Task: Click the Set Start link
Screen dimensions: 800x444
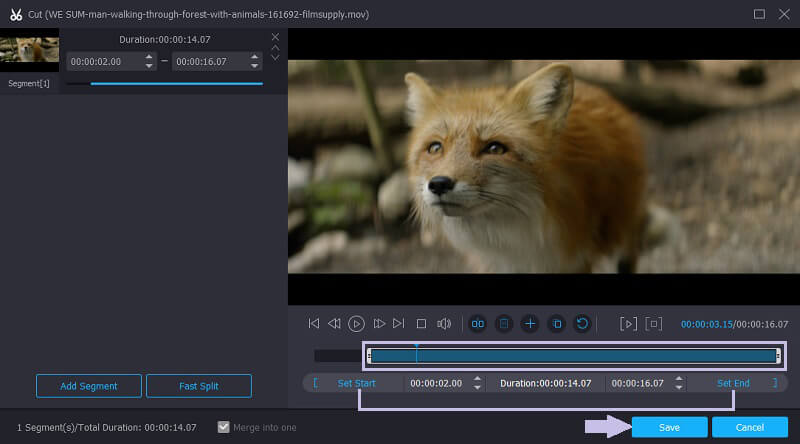Action: click(356, 383)
